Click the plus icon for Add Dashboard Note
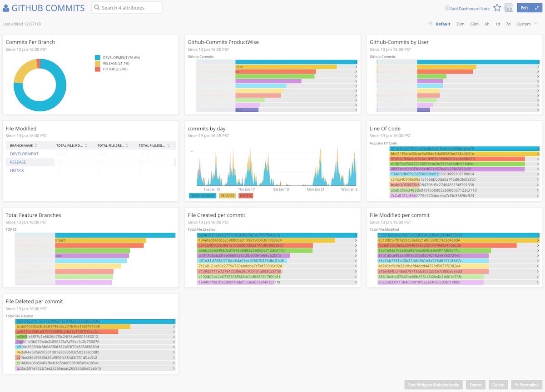The width and height of the screenshot is (545, 392). (447, 8)
